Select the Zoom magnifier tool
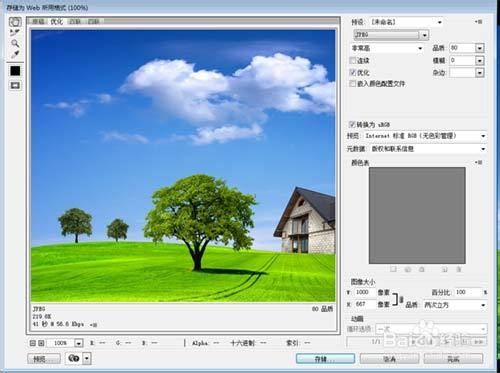The width and height of the screenshot is (500, 373). click(15, 43)
